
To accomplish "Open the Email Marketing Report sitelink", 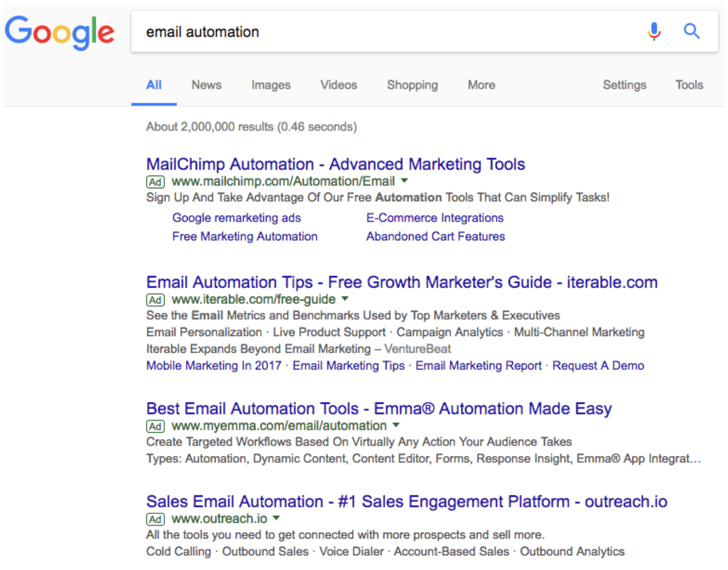I will tap(479, 366).
